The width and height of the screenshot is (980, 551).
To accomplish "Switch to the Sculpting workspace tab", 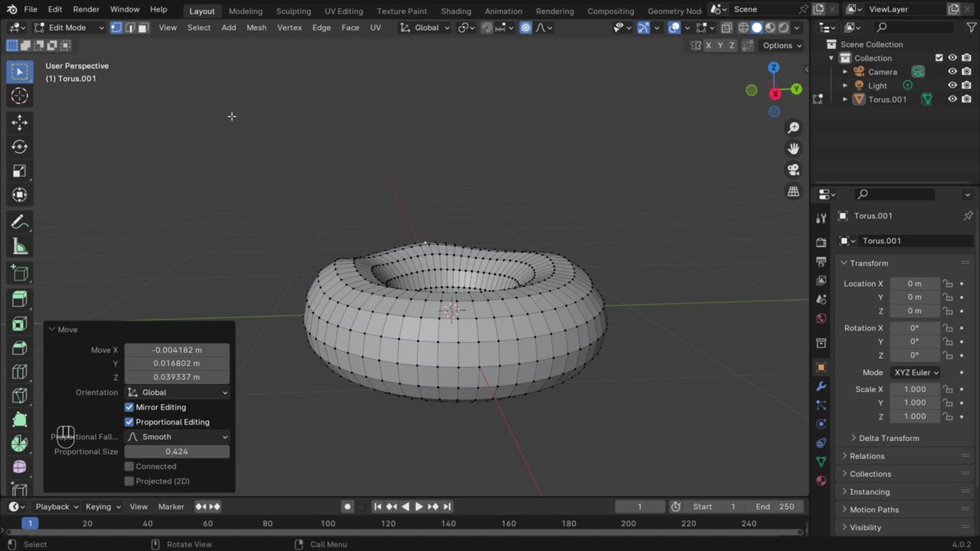I will pos(293,11).
